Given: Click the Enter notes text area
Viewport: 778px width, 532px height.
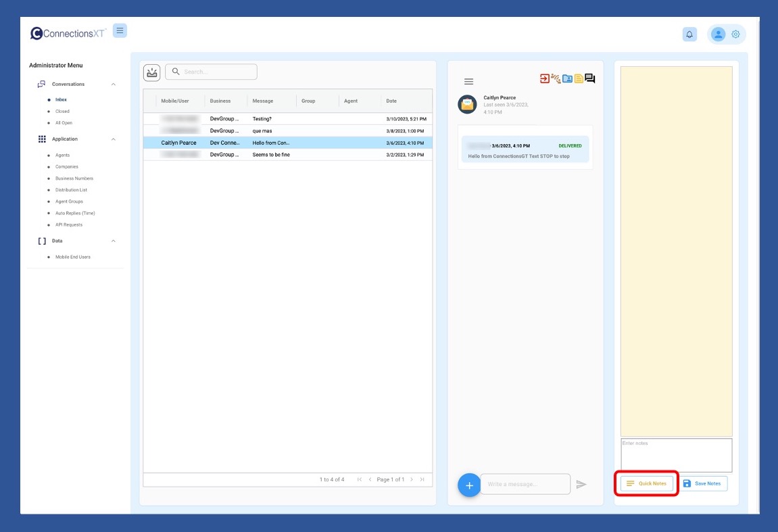Looking at the screenshot, I should (x=676, y=455).
